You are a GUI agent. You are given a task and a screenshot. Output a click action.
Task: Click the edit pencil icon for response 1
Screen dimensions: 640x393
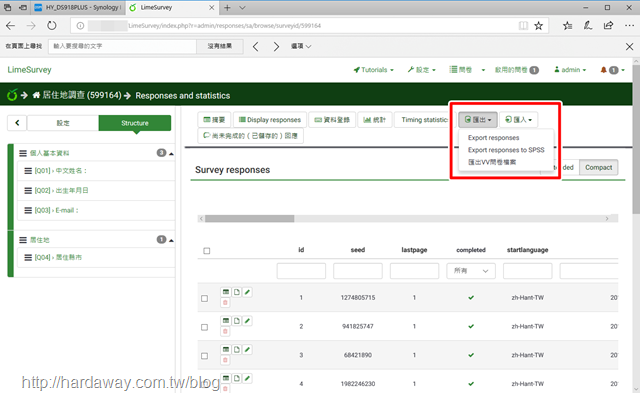247,292
